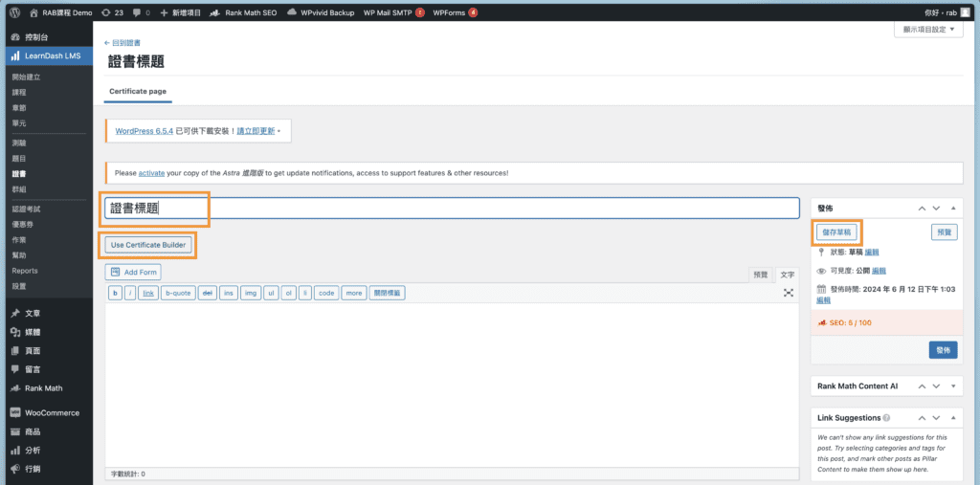
Task: Click the 請立即更新 update link
Action: [x=256, y=130]
